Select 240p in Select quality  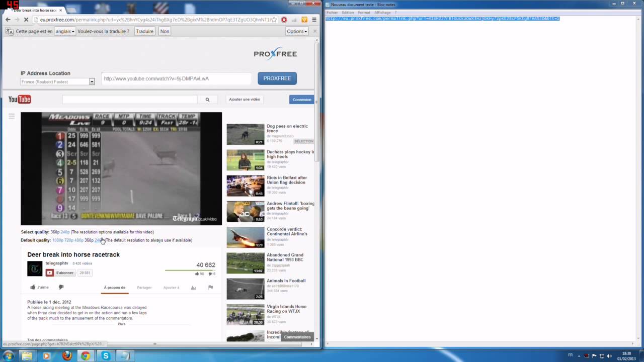(x=65, y=232)
